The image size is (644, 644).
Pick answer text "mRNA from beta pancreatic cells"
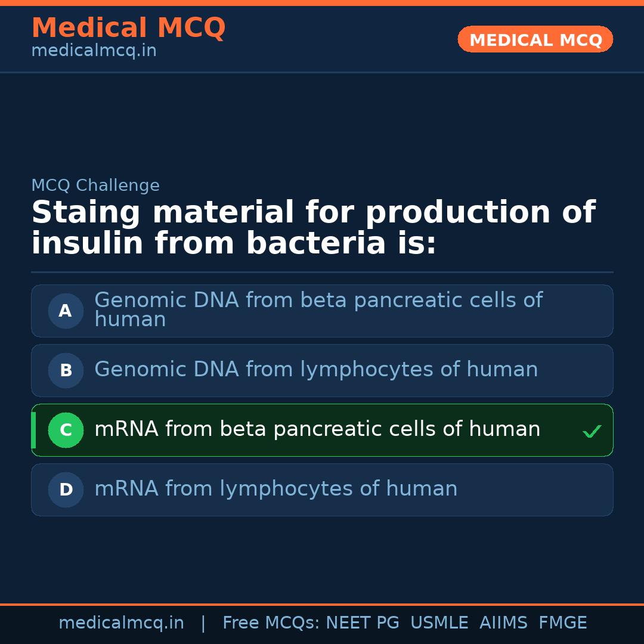coord(317,429)
